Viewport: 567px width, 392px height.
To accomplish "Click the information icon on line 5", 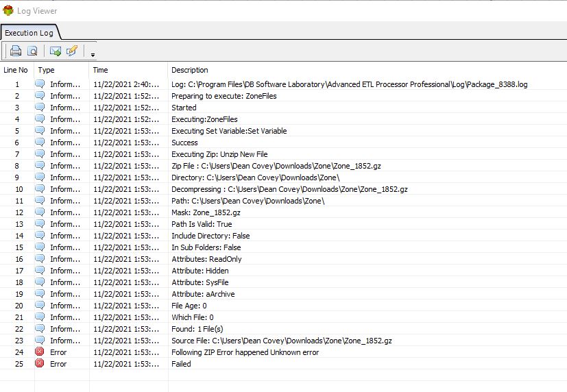I will click(40, 130).
